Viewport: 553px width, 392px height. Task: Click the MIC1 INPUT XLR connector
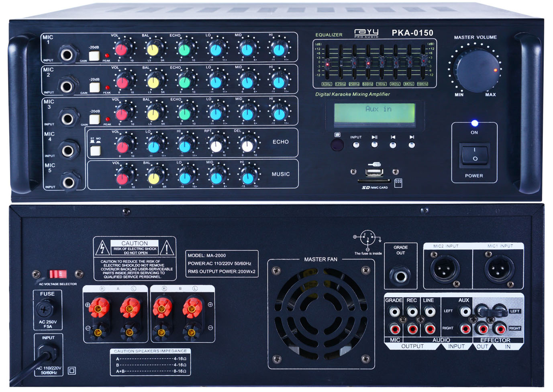[499, 269]
